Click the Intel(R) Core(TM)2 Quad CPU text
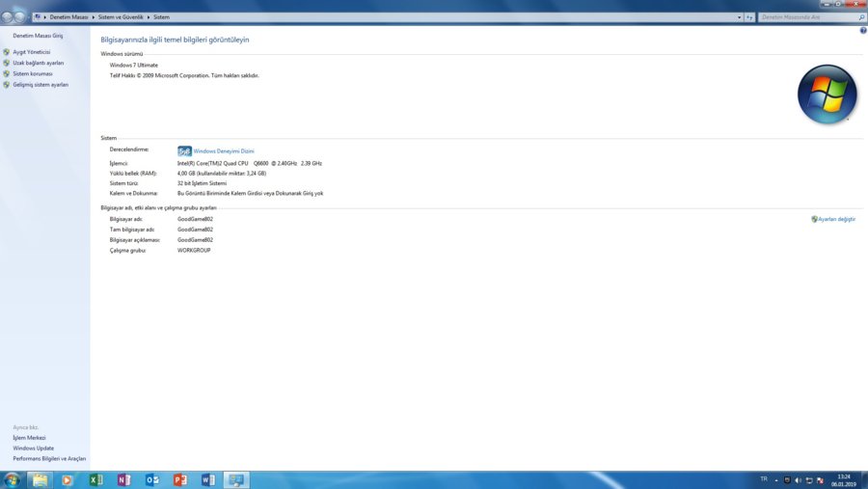 [212, 163]
